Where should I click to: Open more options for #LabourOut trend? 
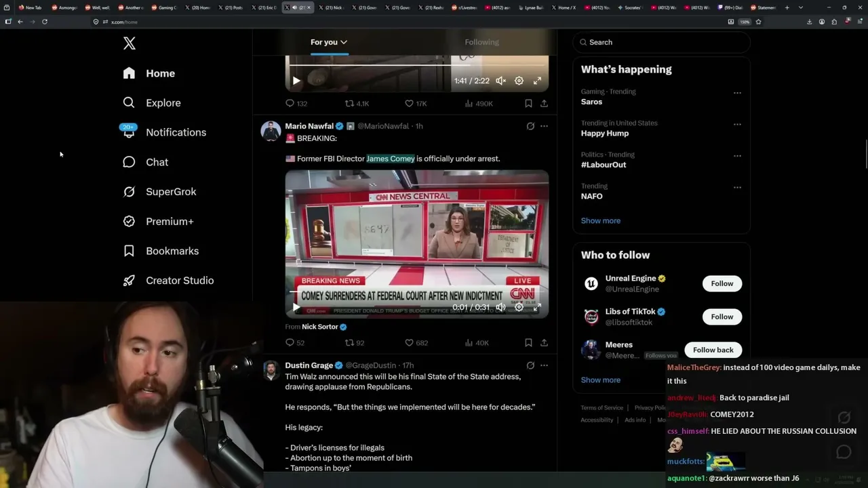[737, 156]
